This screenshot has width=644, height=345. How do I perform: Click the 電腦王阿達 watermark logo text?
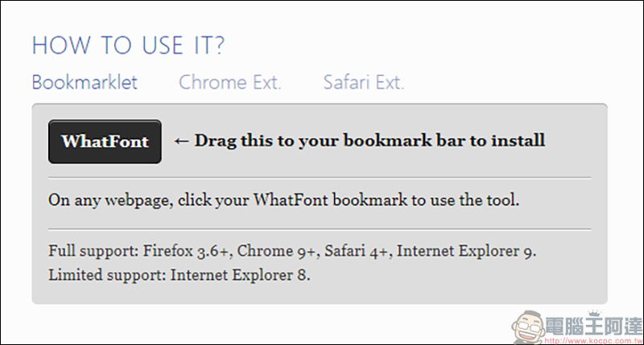[594, 327]
